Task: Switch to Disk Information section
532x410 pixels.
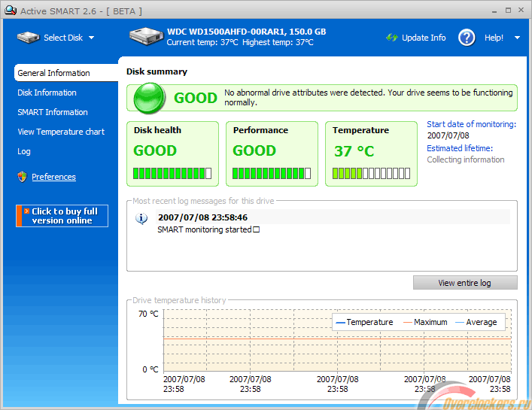Action: click(x=47, y=93)
